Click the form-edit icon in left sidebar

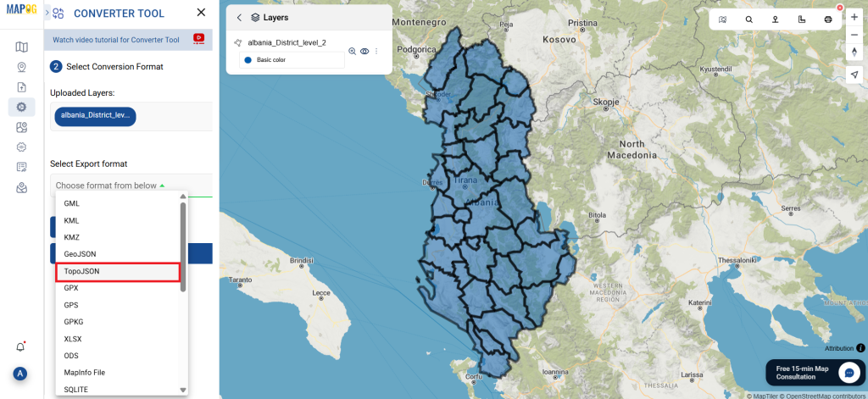coord(21,167)
